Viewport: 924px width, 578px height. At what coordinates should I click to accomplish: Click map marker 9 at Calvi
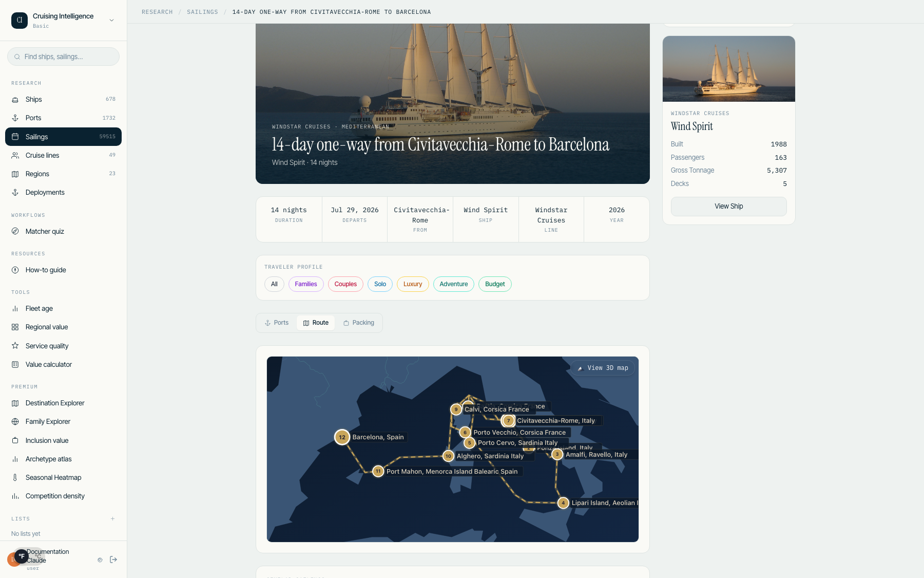coord(456,409)
